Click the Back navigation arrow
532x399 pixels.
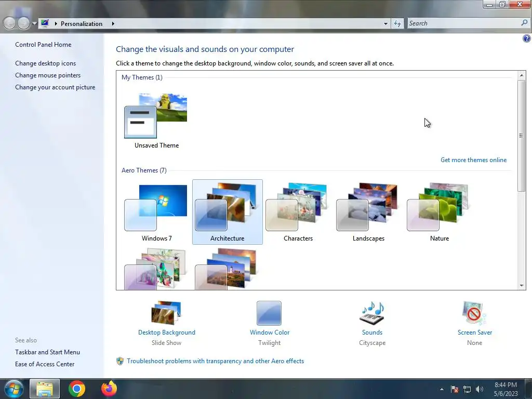click(9, 23)
